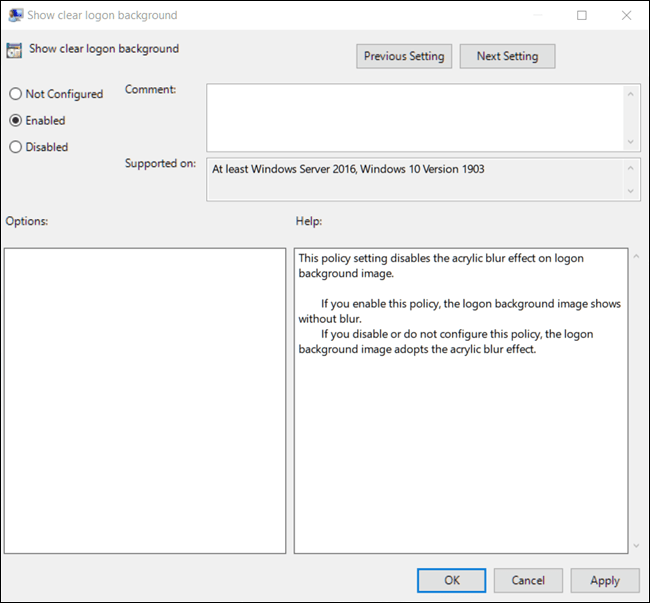Go to Previous Setting

pos(405,56)
